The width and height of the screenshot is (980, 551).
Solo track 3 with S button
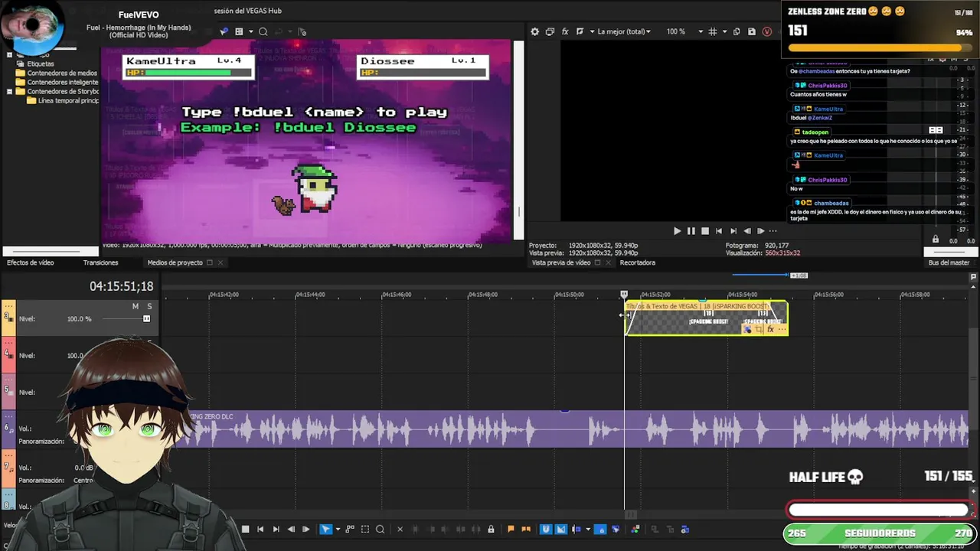pyautogui.click(x=149, y=306)
